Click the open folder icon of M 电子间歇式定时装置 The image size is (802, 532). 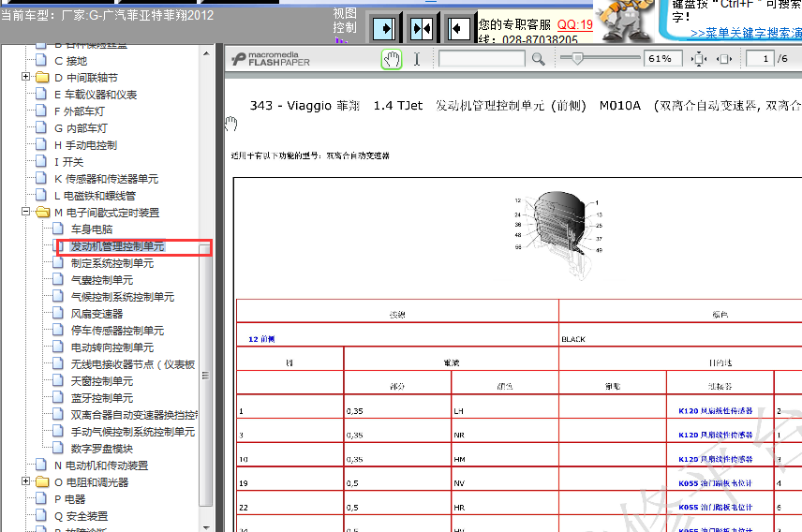43,213
